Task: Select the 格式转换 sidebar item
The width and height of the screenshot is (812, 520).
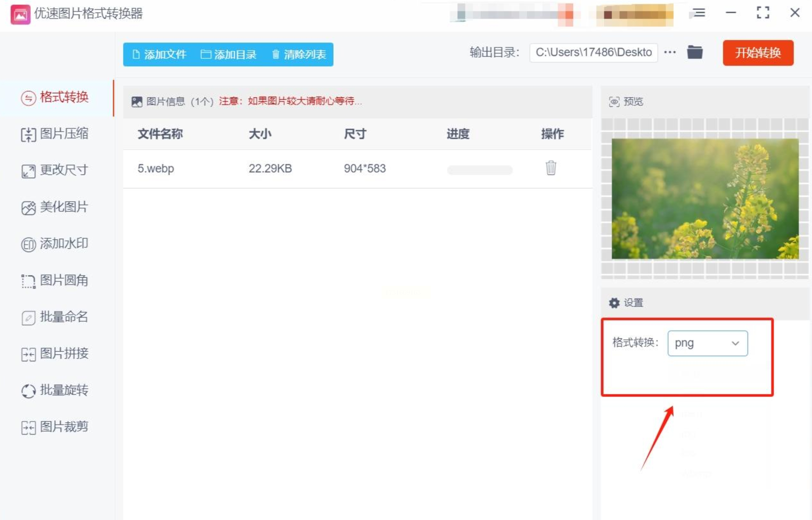Action: coord(57,97)
